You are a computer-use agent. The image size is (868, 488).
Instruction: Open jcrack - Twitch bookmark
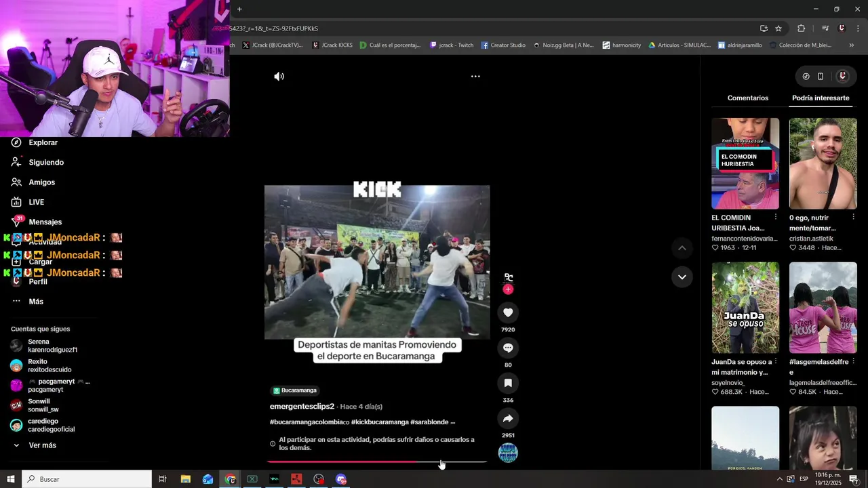tap(452, 45)
